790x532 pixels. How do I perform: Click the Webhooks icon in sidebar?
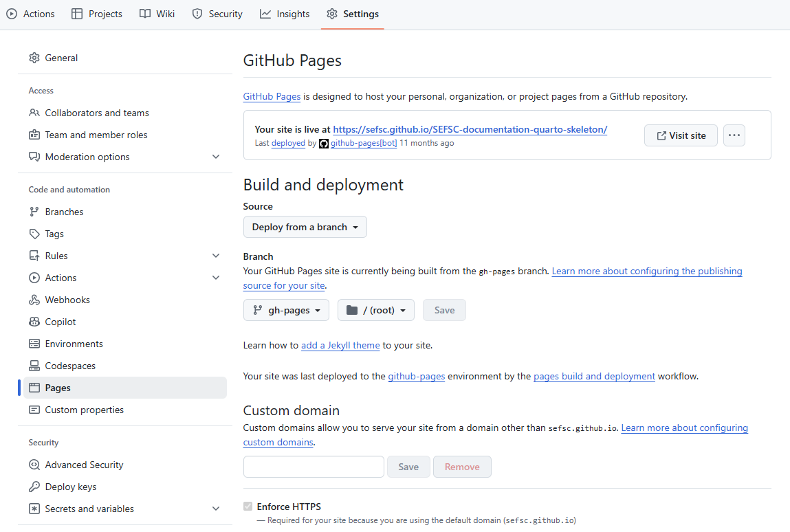34,300
